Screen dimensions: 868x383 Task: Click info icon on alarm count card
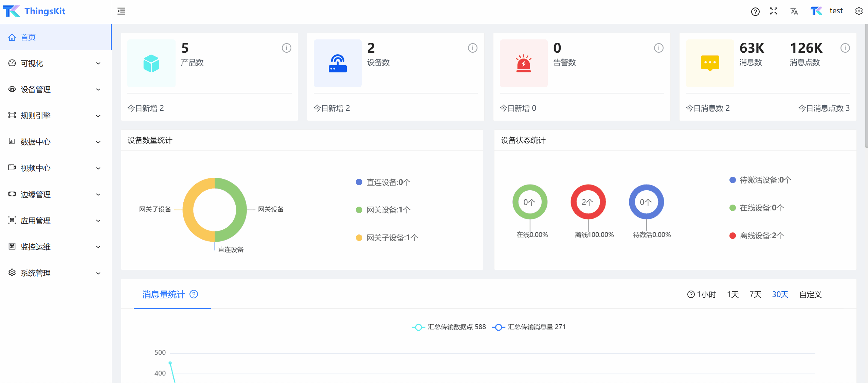(658, 48)
